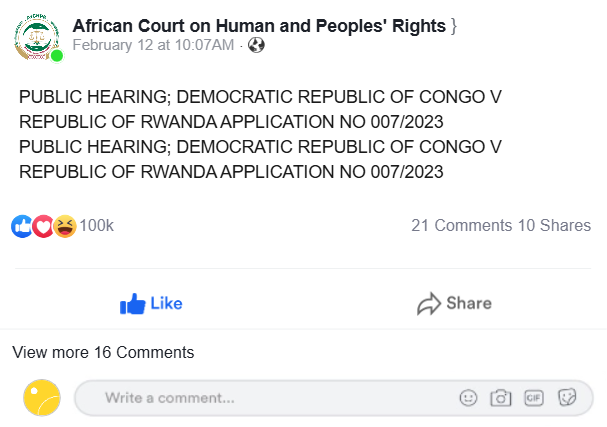Open the sticker picker in comment box

coord(567,398)
